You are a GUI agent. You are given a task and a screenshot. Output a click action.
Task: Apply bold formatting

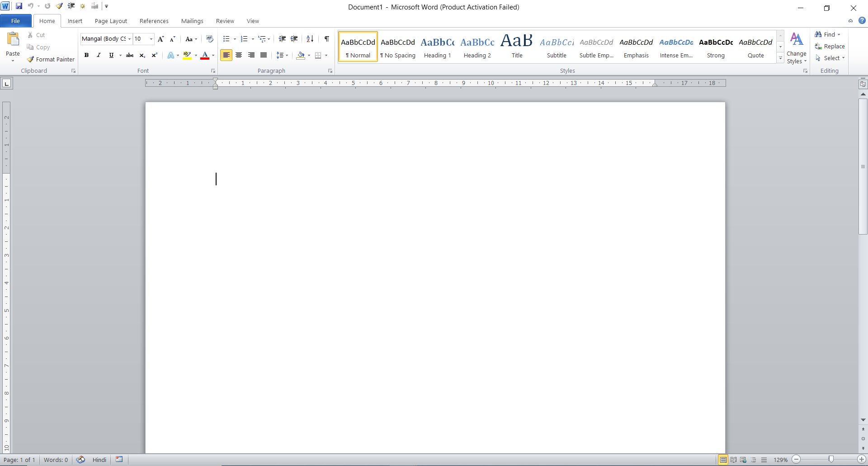click(87, 55)
